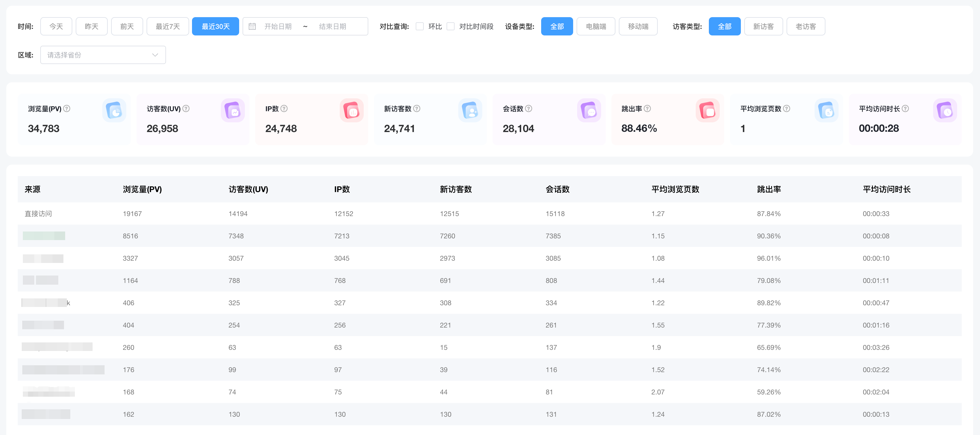Click the bounce rate 96.01%

[769, 258]
